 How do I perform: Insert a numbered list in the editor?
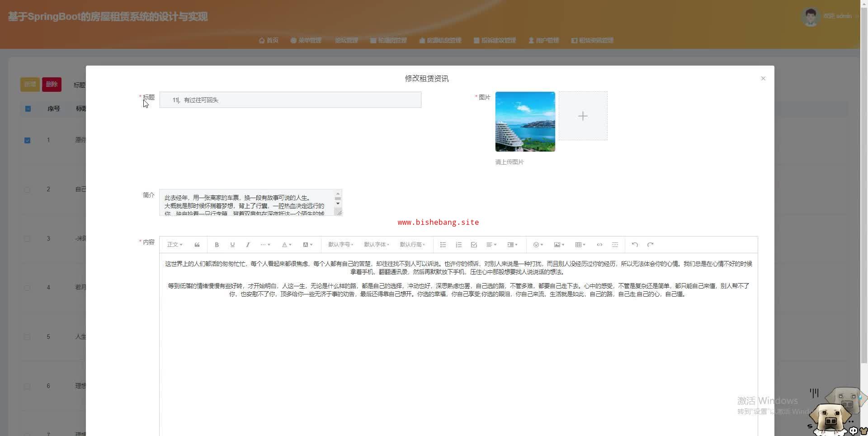point(458,245)
